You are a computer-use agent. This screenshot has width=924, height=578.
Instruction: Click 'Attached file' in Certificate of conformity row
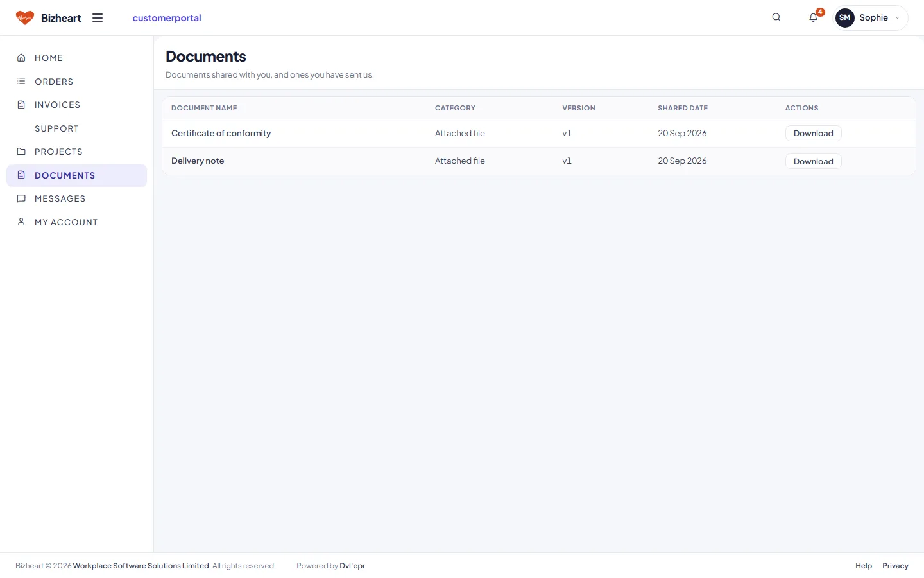coord(460,134)
